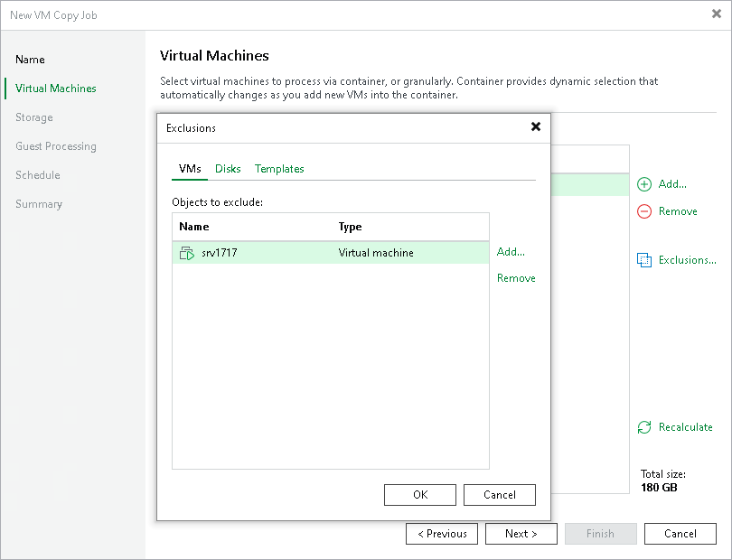Click the Exclusions icon in wizard sidebar

pyautogui.click(x=644, y=260)
